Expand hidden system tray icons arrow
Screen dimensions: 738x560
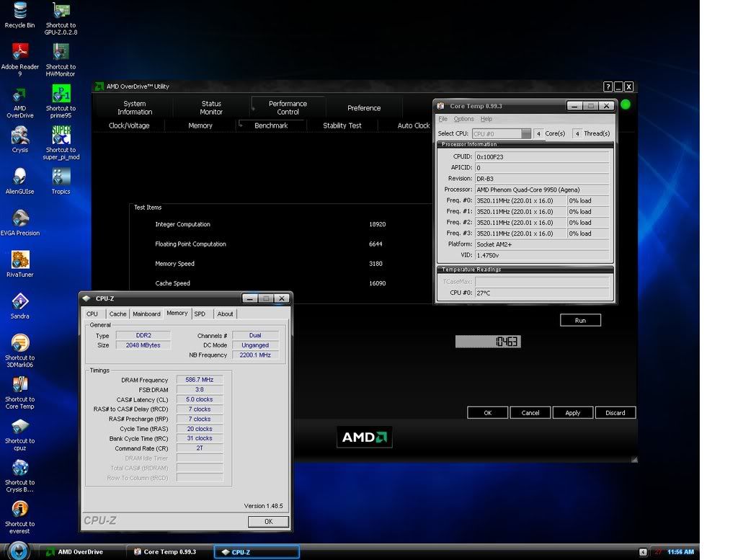click(643, 552)
